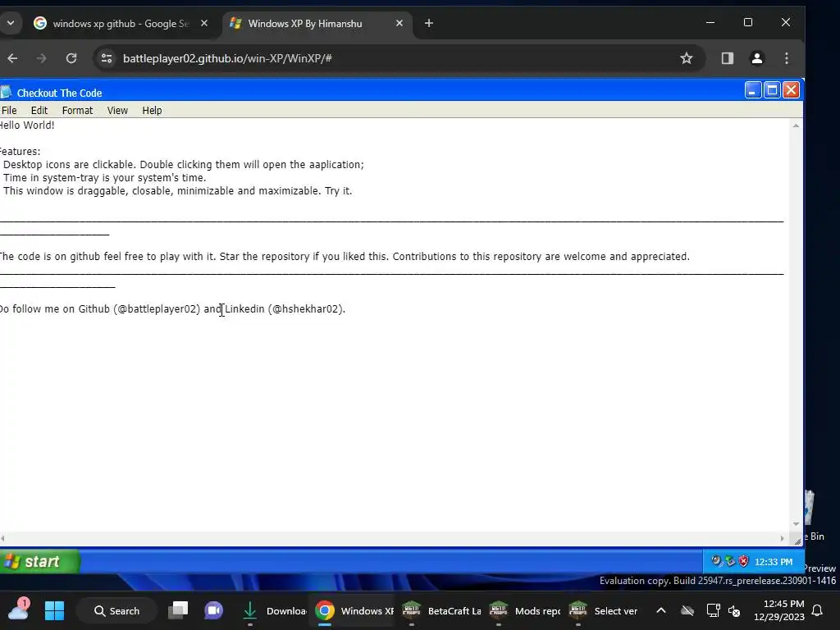Close the Chrome window
The height and width of the screenshot is (630, 840).
(x=785, y=22)
